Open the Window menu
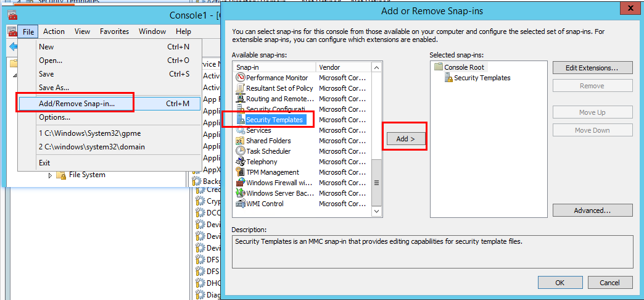Screen dimensions: 644x300 152,31
